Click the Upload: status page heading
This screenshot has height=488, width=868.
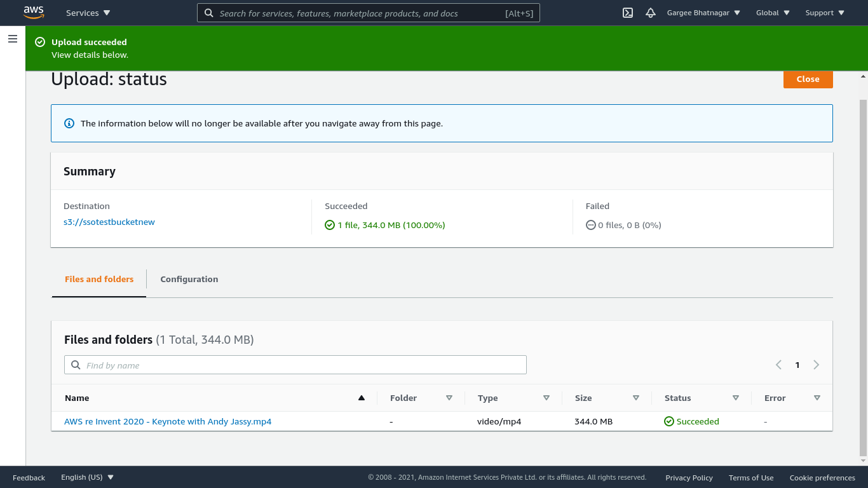point(109,79)
